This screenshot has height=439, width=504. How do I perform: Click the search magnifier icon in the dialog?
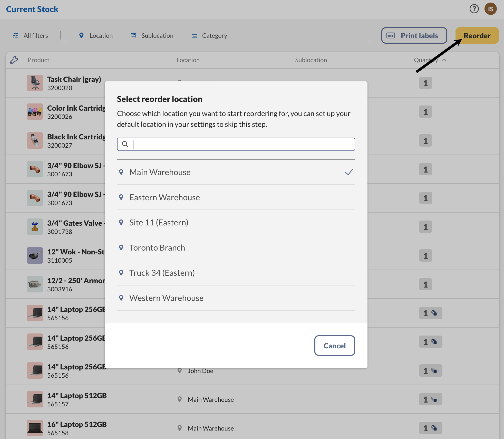tap(125, 144)
